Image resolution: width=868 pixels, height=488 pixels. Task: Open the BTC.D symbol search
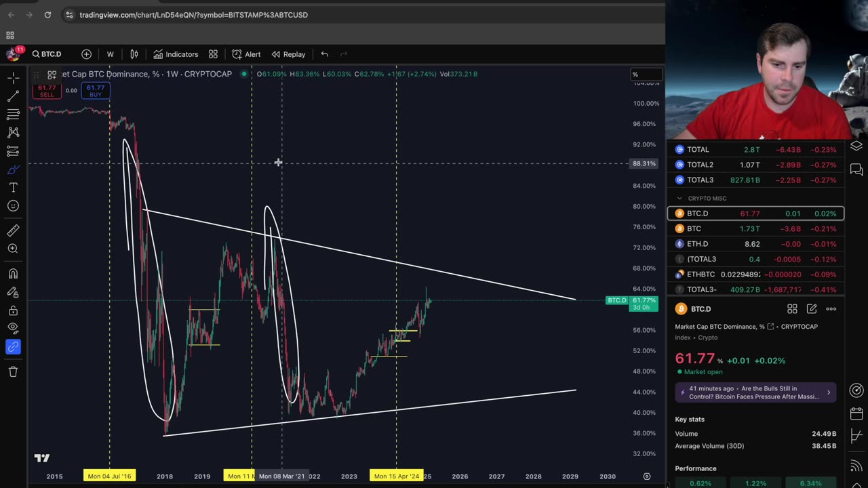tap(47, 54)
